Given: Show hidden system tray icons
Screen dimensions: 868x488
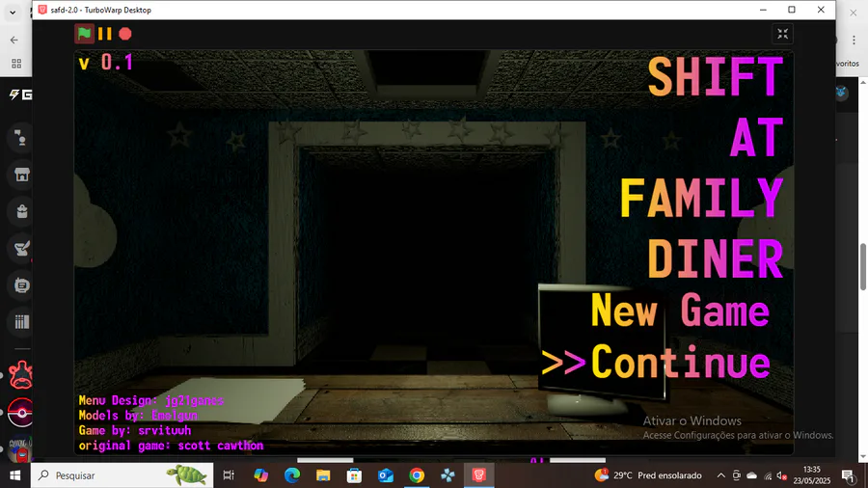Looking at the screenshot, I should pyautogui.click(x=720, y=475).
